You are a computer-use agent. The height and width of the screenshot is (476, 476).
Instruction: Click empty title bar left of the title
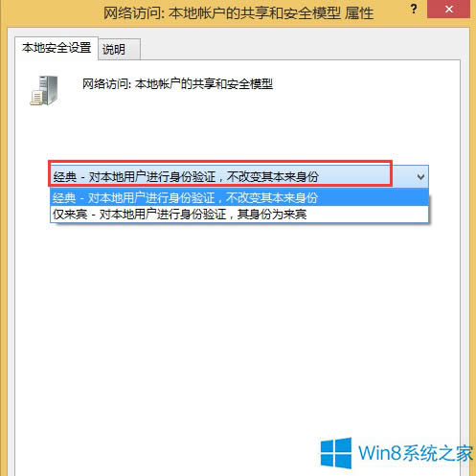tap(53, 12)
